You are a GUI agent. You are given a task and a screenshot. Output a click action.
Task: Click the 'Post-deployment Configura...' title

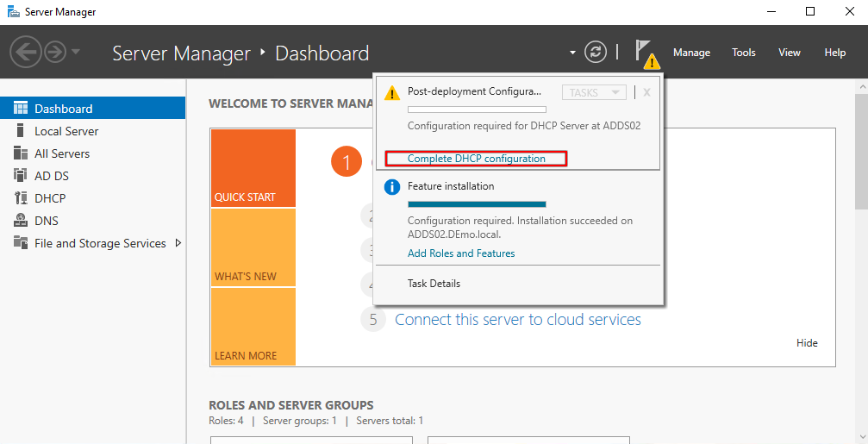click(474, 91)
